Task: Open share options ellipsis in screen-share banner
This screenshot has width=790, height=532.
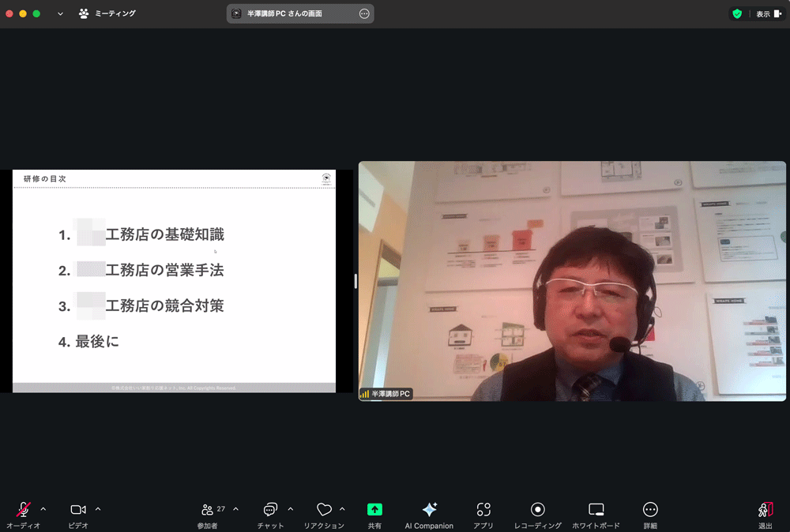Action: (x=364, y=13)
